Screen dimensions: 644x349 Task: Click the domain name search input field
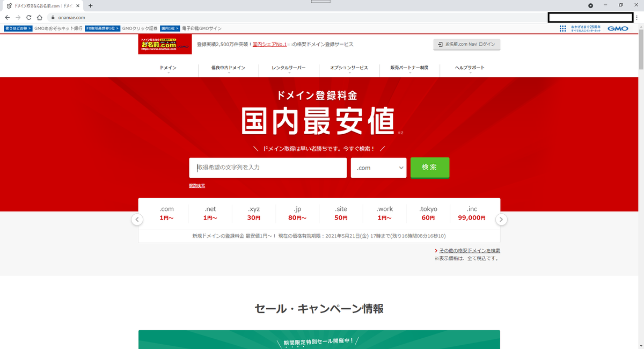(268, 168)
